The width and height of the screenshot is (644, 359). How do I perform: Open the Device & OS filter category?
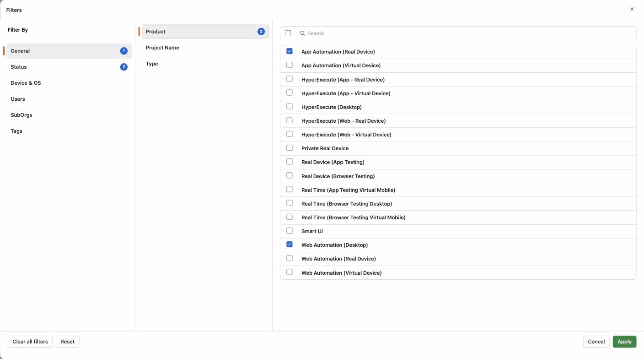(x=69, y=83)
